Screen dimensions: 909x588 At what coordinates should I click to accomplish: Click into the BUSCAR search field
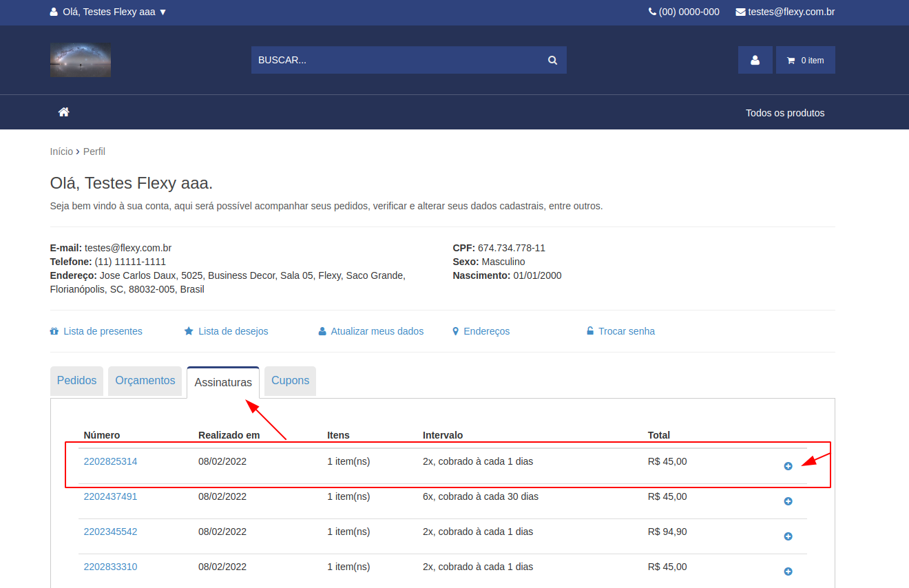396,61
